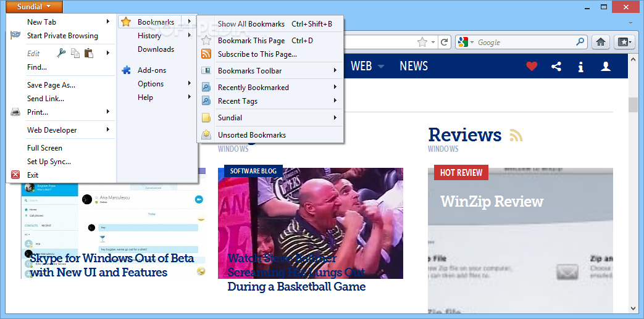
Task: Click the HOT REVIEW badge
Action: tap(461, 172)
